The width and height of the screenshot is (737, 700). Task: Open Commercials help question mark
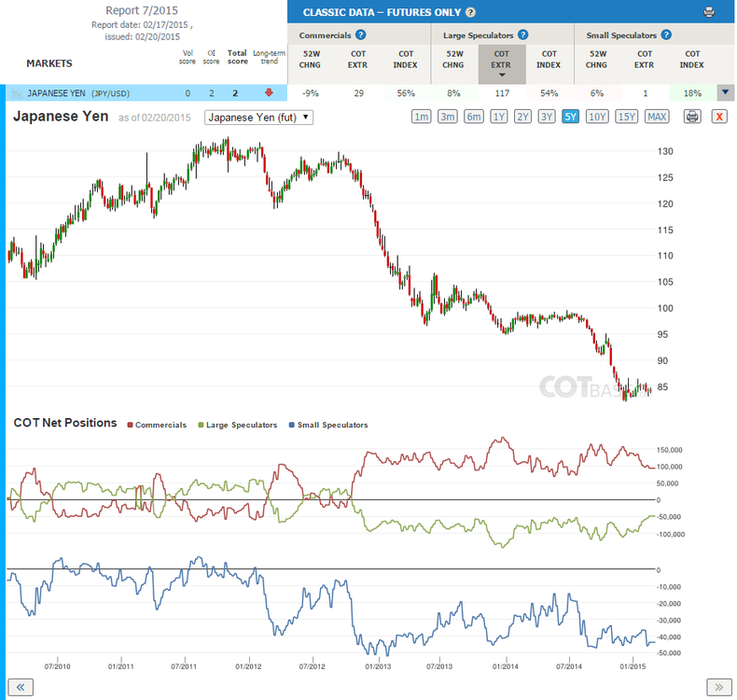tap(360, 35)
